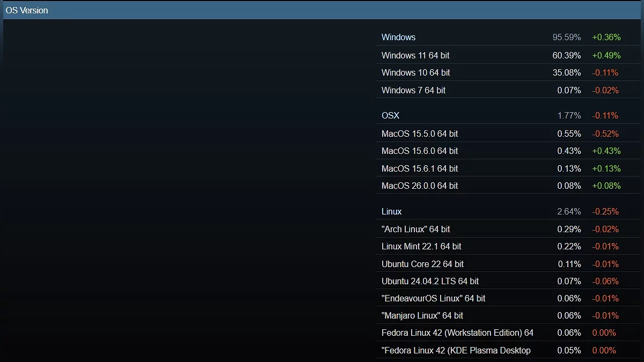The width and height of the screenshot is (644, 362).
Task: Select the Linux Mint 22.1 64 bit row
Action: (508, 246)
